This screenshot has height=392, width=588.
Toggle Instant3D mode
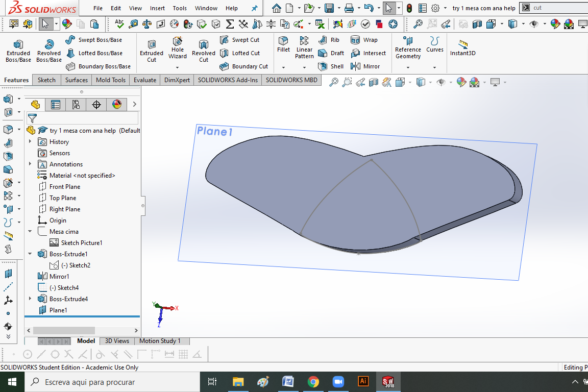[462, 49]
